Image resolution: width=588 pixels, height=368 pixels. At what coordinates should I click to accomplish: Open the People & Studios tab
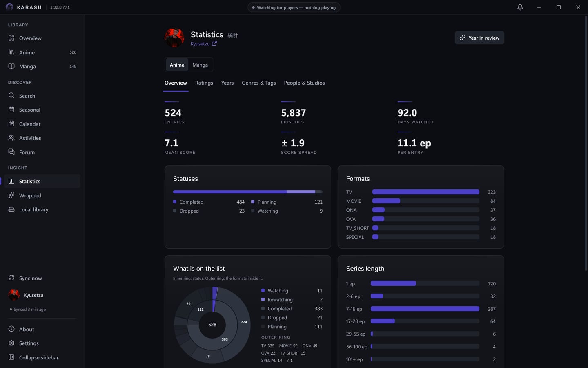[x=305, y=83]
